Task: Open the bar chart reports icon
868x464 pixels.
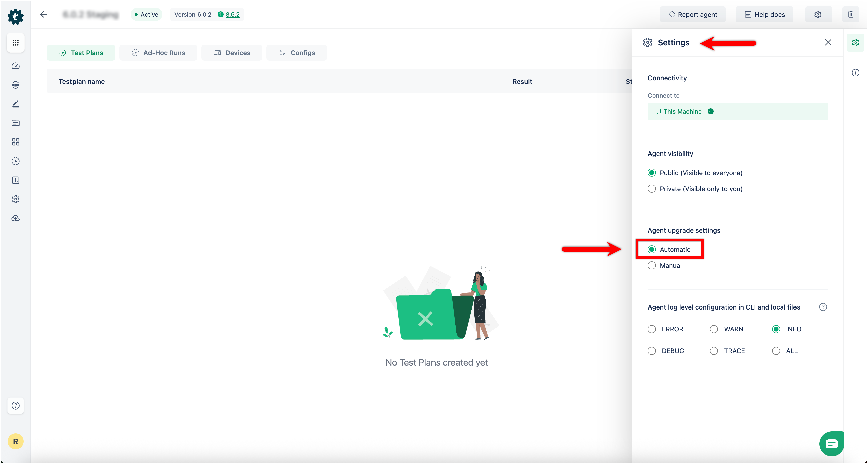Action: point(16,180)
